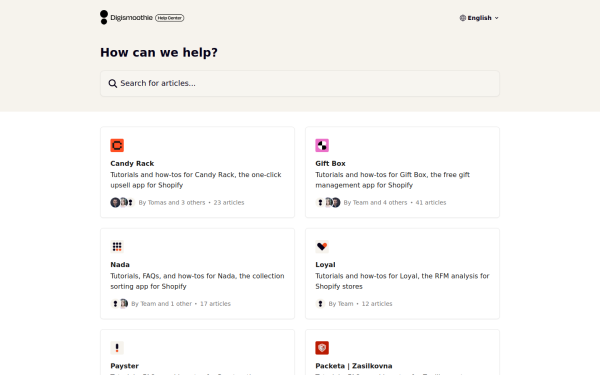Click '41 articles' text

[431, 202]
